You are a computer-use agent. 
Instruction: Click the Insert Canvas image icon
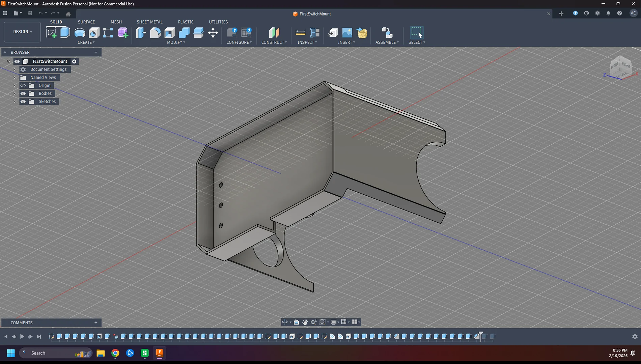(x=347, y=33)
